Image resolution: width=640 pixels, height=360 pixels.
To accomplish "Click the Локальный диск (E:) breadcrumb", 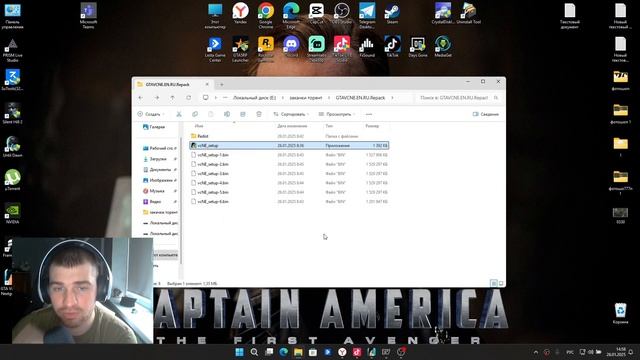I will coord(255,98).
